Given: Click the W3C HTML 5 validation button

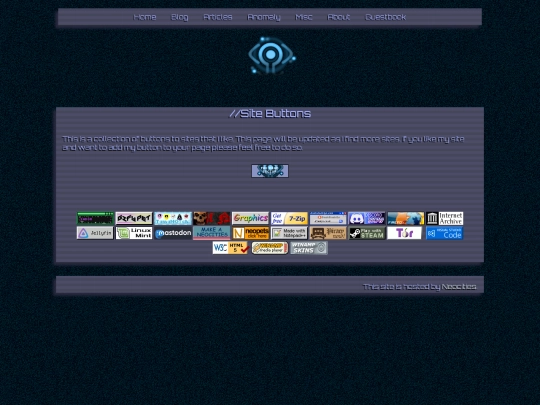Looking at the screenshot, I should [x=230, y=248].
